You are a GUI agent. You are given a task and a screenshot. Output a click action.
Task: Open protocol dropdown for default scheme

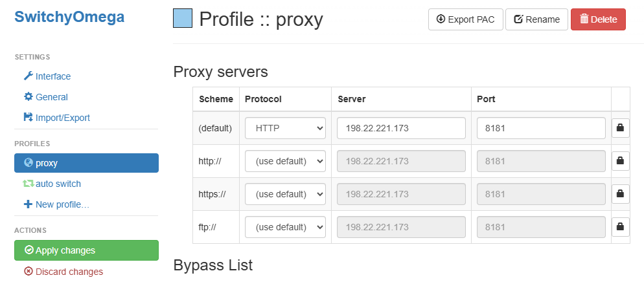[286, 128]
